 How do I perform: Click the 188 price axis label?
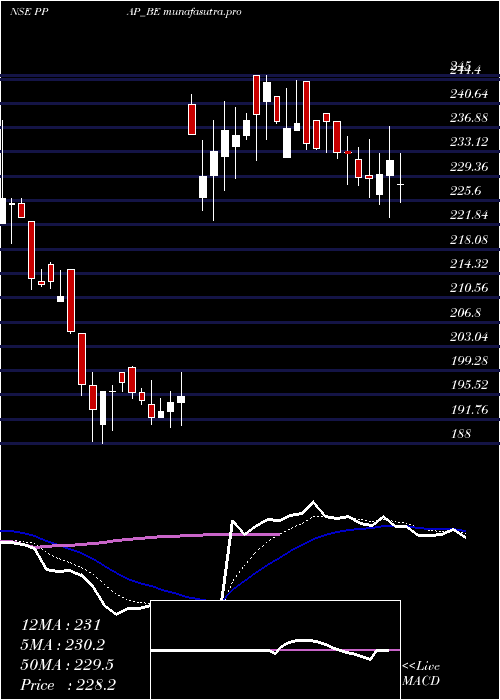pos(461,433)
